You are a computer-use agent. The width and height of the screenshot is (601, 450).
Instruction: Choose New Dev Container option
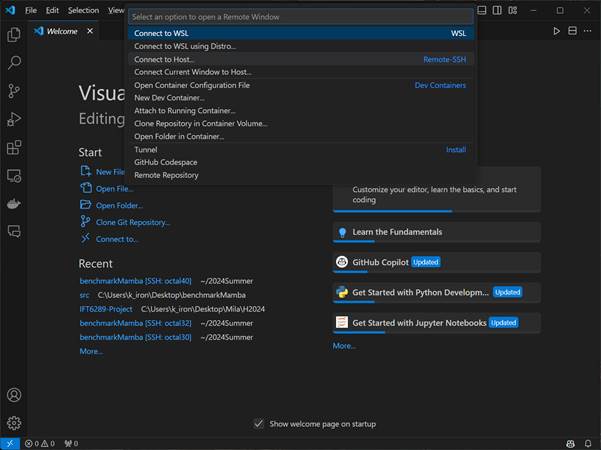pos(301,98)
